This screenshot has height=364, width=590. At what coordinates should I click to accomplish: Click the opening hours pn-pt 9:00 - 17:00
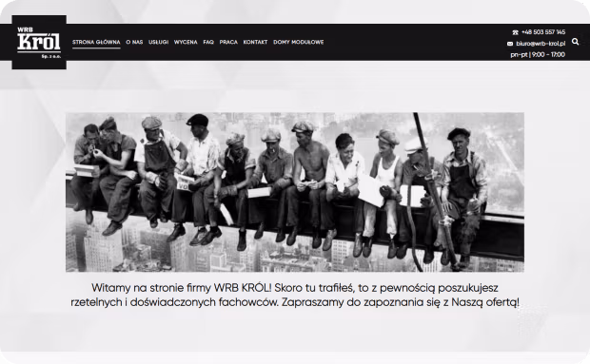[x=538, y=55]
